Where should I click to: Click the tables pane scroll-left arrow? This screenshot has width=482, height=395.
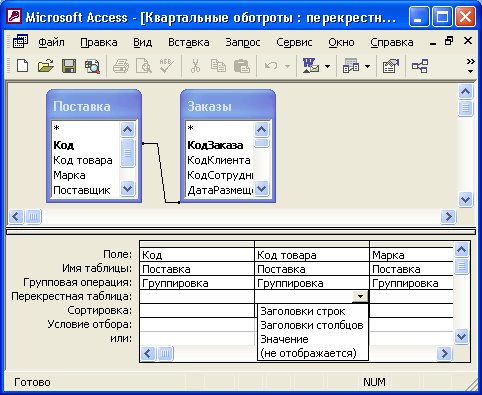16,217
